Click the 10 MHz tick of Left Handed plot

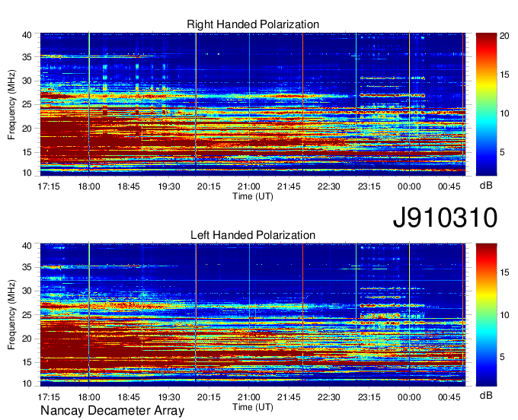[x=27, y=383]
